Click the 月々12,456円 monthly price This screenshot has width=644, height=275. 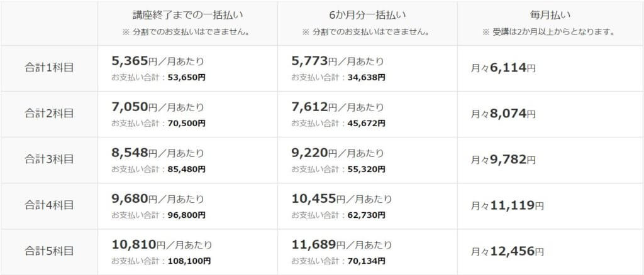coord(507,251)
